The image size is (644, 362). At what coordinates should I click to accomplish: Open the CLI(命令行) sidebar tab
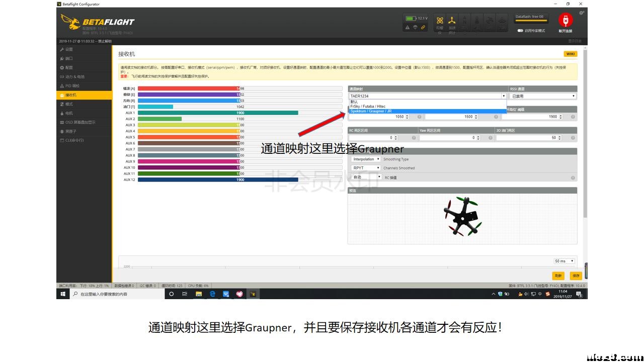[84, 140]
